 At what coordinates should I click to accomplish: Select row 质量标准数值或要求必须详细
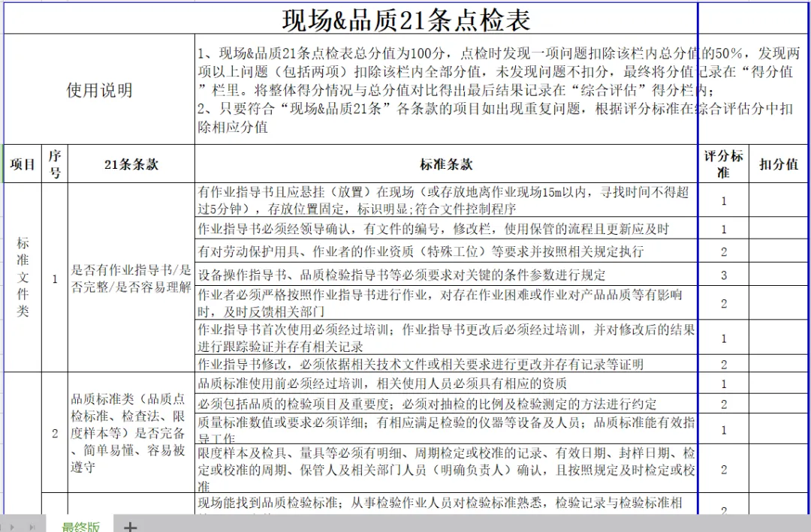446,428
